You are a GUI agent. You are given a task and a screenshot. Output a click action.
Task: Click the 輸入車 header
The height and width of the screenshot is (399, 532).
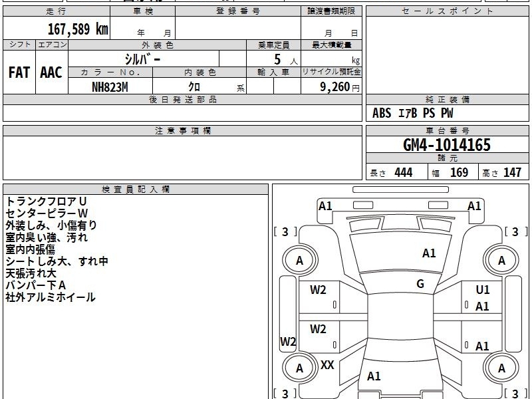(273, 72)
